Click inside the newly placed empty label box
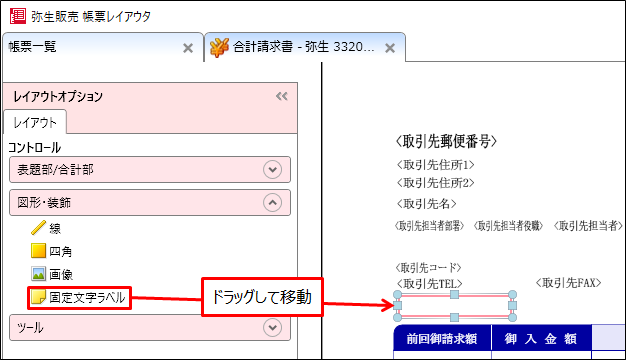 pos(455,306)
